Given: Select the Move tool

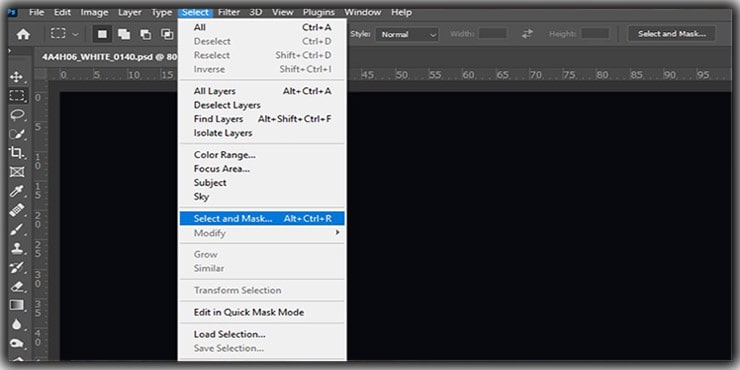Looking at the screenshot, I should pos(17,77).
